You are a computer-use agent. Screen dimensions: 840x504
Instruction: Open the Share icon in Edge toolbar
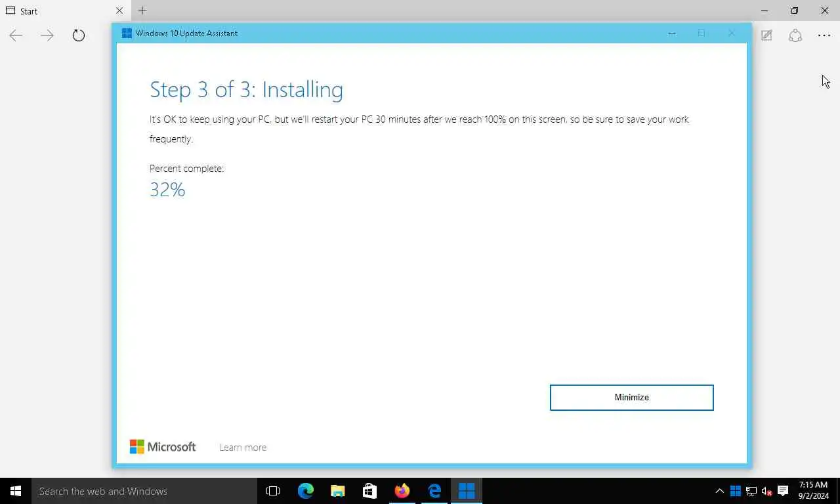(795, 35)
